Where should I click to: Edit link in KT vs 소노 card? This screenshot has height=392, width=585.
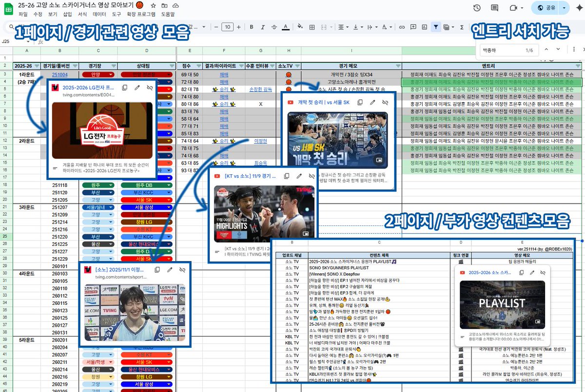pyautogui.click(x=299, y=176)
